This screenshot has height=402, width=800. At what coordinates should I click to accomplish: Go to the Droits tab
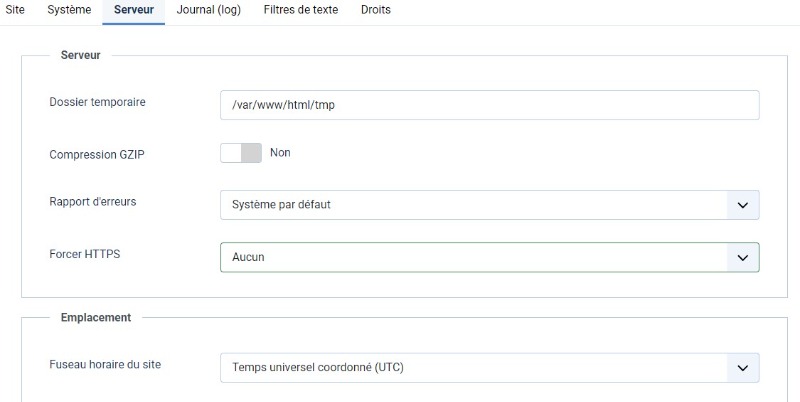(x=376, y=10)
